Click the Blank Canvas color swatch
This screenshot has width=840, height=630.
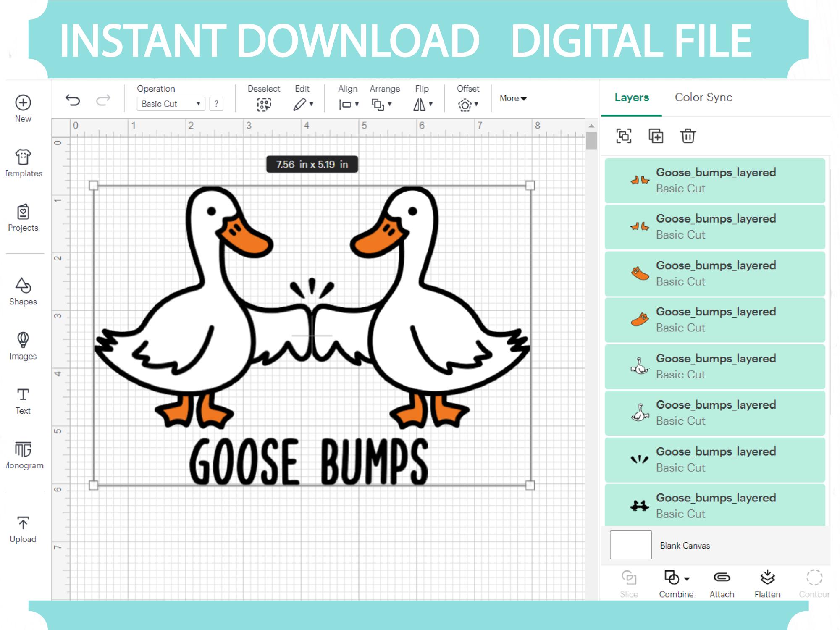click(630, 545)
